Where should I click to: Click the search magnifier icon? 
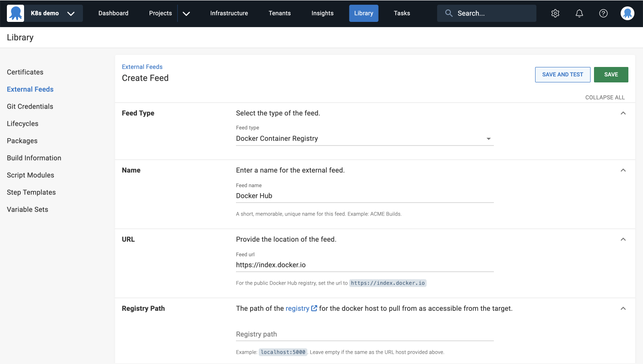(x=448, y=13)
